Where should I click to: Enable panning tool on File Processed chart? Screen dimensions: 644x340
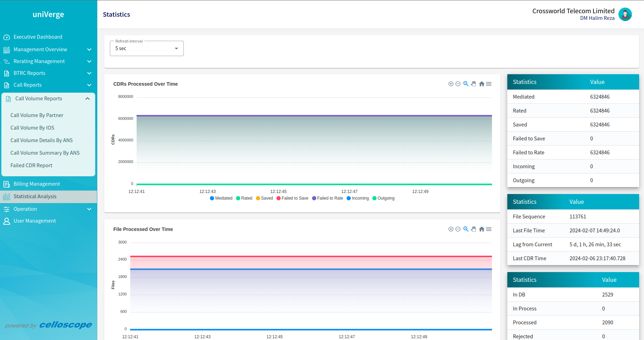tap(473, 229)
